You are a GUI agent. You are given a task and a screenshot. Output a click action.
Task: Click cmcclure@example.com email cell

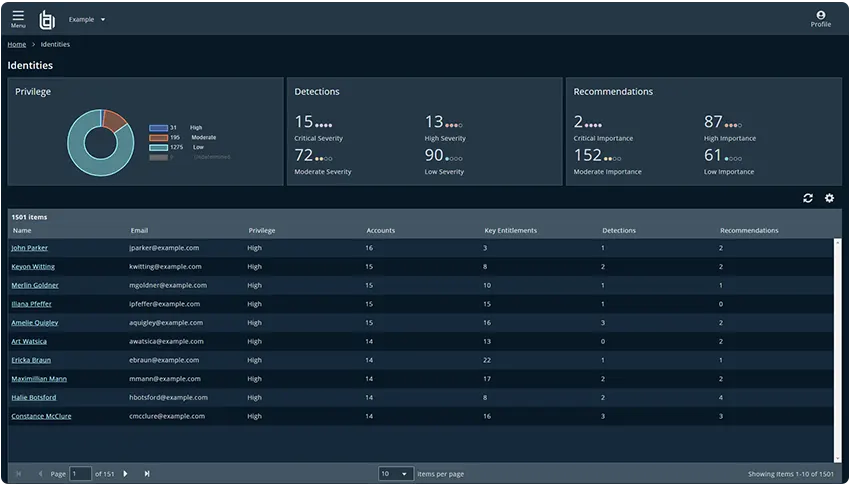167,416
